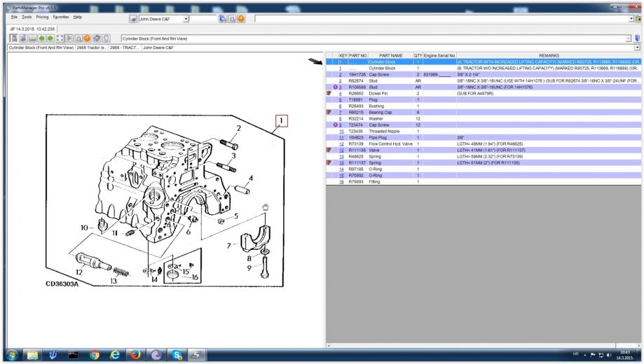Open breadcrumb bar dropdown arrow at far right
The width and height of the screenshot is (644, 364).
tap(637, 48)
